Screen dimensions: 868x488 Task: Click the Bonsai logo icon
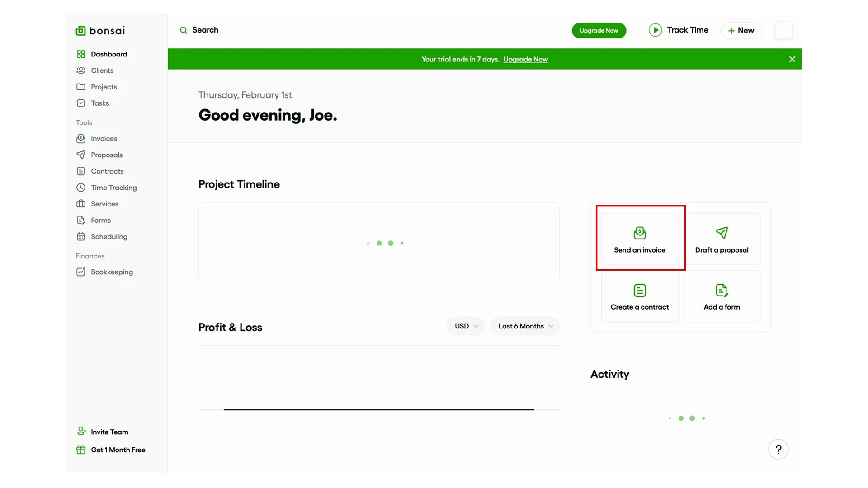point(80,31)
